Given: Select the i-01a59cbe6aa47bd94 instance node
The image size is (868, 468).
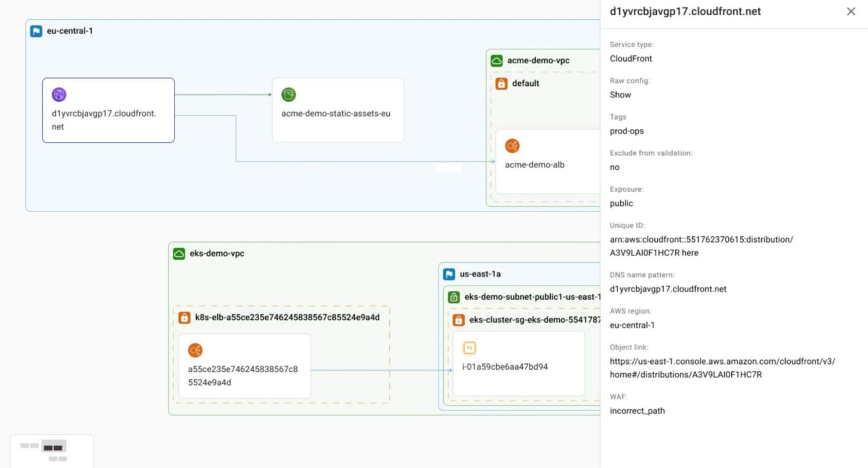Looking at the screenshot, I should pos(518,363).
